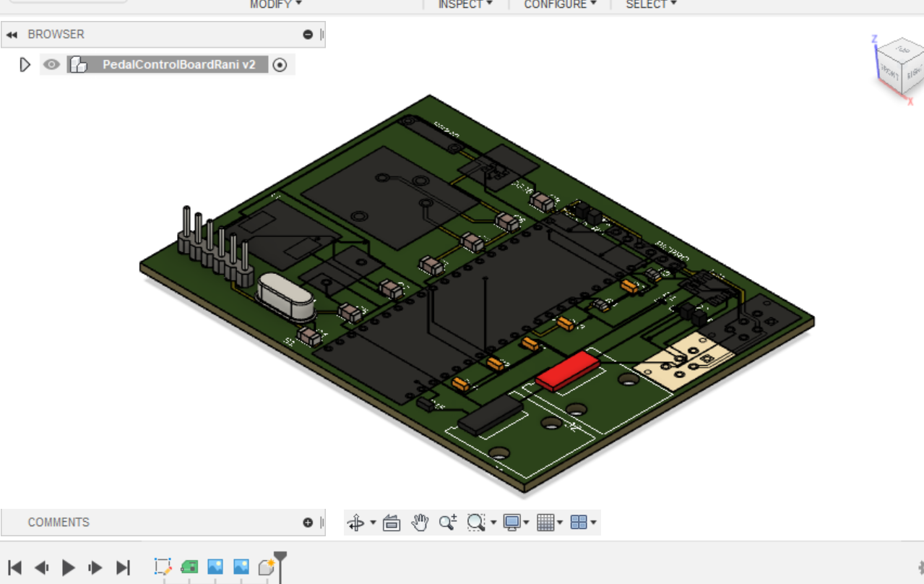Viewport: 924px width, 584px height.
Task: Select the green PCB feature in timeline
Action: coord(189,567)
